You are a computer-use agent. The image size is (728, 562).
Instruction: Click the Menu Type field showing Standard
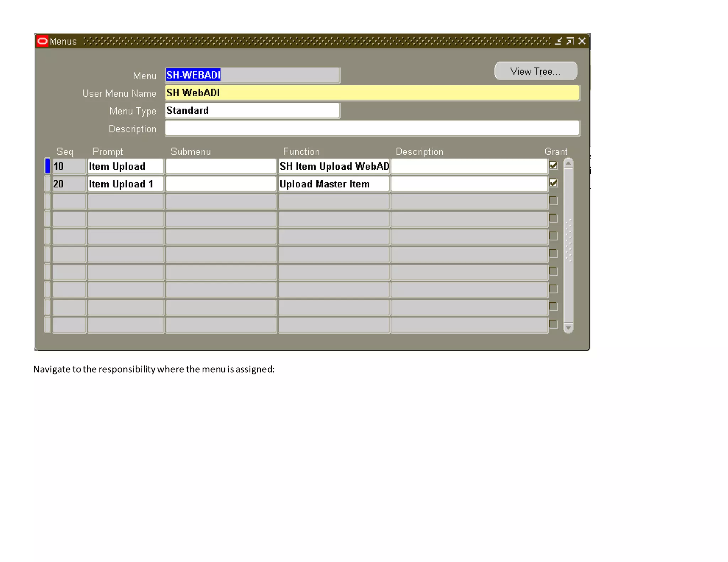click(252, 110)
